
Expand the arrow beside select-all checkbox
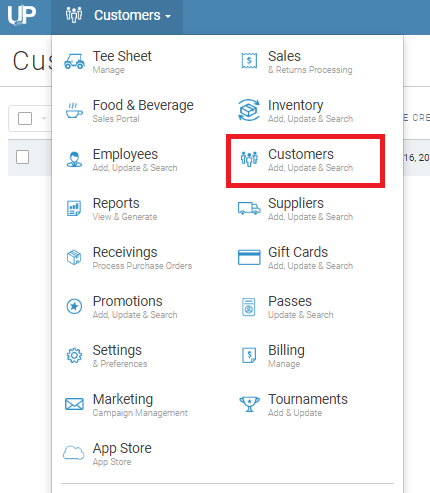pyautogui.click(x=44, y=118)
